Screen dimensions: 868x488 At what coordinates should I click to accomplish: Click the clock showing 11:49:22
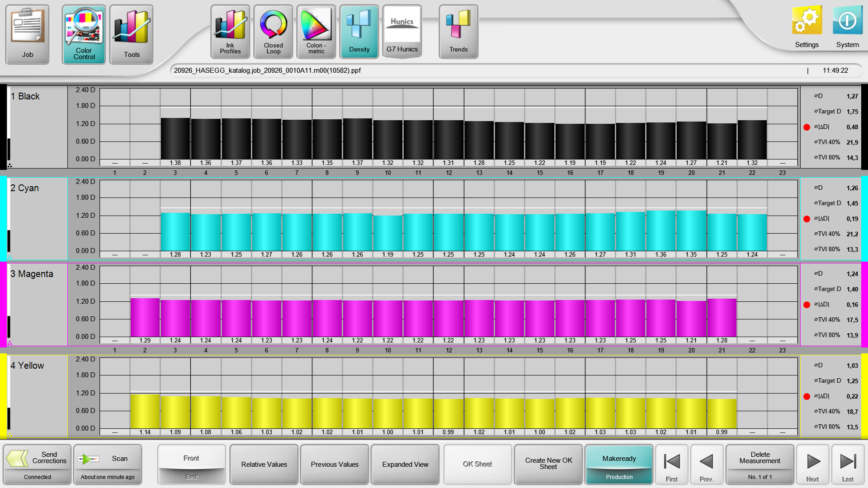pyautogui.click(x=835, y=70)
